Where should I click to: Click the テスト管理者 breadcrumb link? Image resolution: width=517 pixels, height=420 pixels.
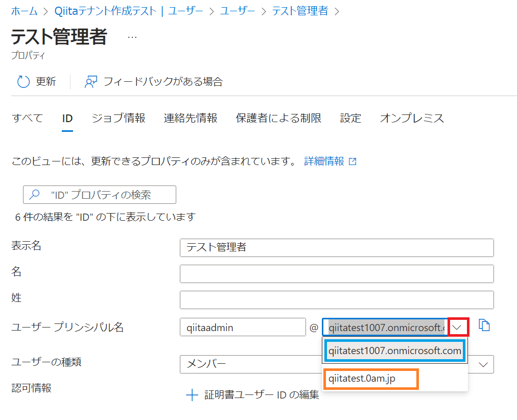coord(300,11)
